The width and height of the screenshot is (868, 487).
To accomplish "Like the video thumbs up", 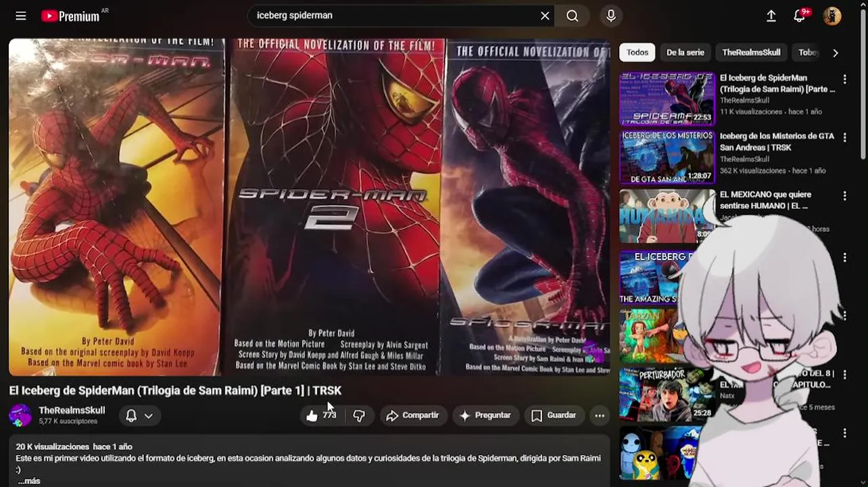I will coord(320,415).
